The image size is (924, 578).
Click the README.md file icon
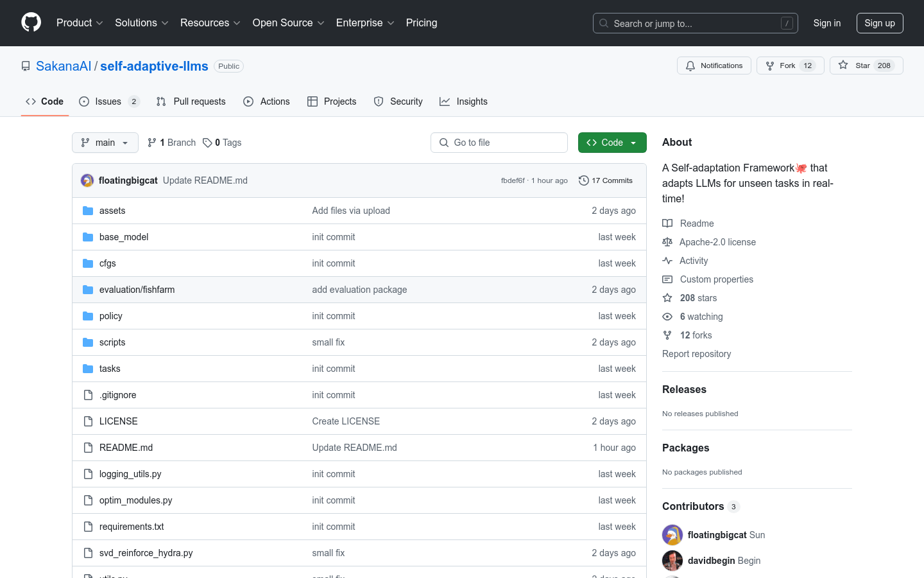[x=88, y=448]
